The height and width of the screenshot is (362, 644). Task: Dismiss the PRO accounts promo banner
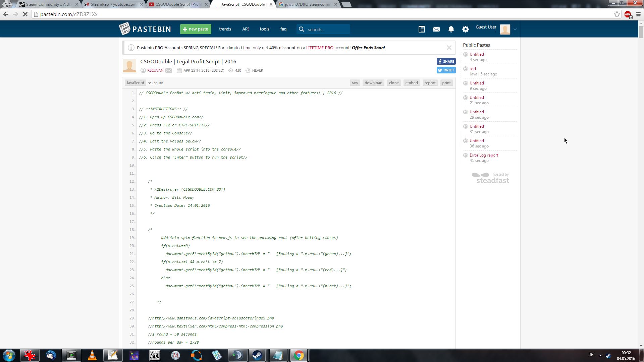coord(449,48)
